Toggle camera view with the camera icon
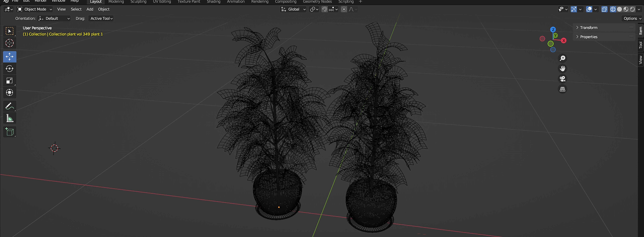 563,79
